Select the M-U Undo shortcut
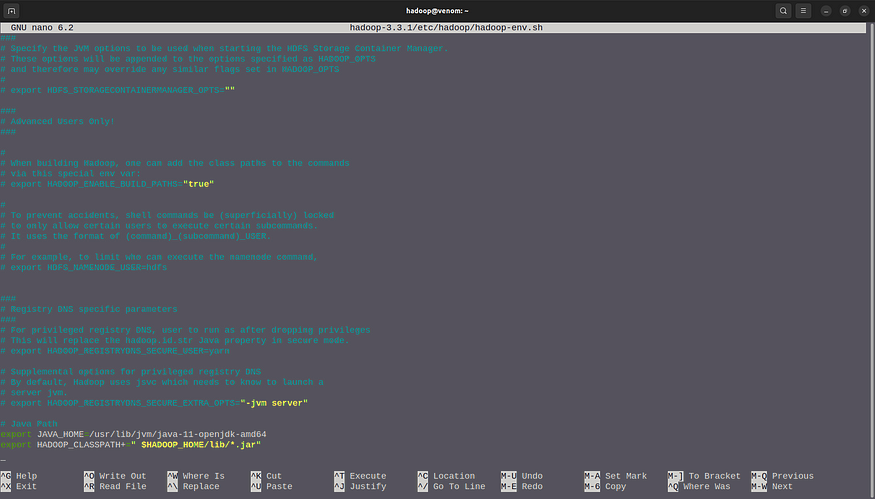The width and height of the screenshot is (875, 499). pos(522,476)
